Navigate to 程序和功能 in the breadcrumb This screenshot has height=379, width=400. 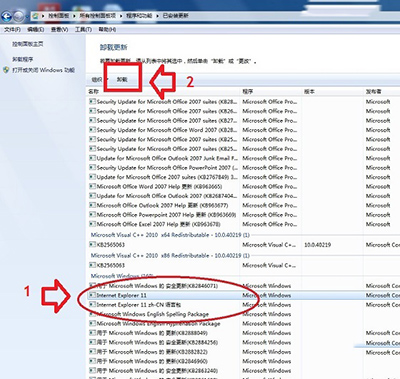pos(139,16)
